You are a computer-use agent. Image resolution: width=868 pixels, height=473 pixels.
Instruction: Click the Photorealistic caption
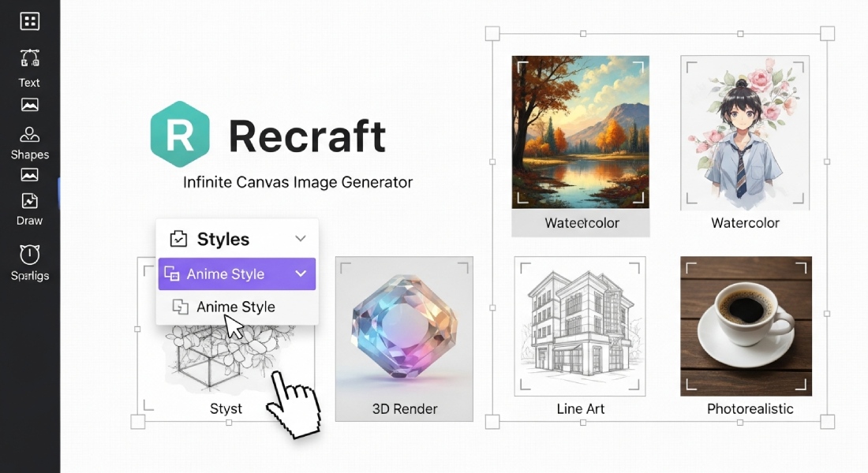click(750, 409)
